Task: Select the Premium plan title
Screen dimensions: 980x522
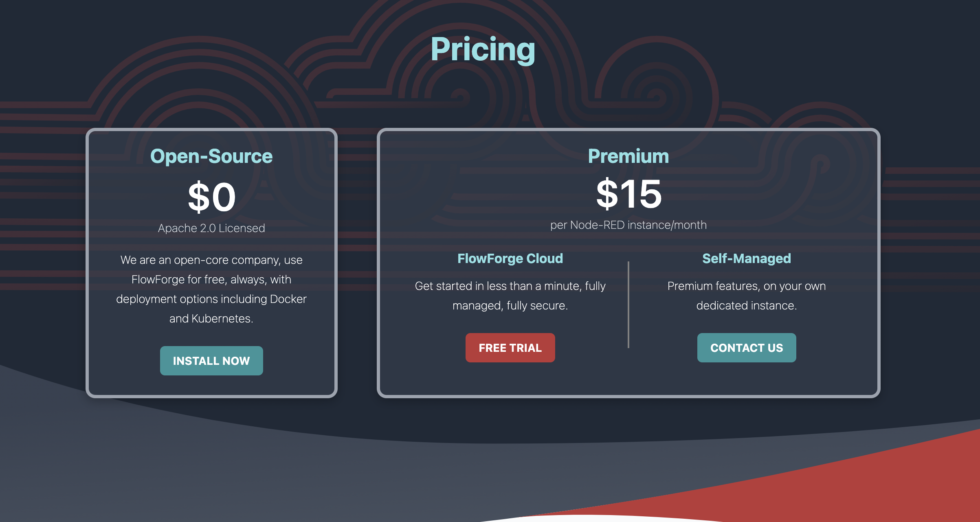Action: (x=628, y=156)
